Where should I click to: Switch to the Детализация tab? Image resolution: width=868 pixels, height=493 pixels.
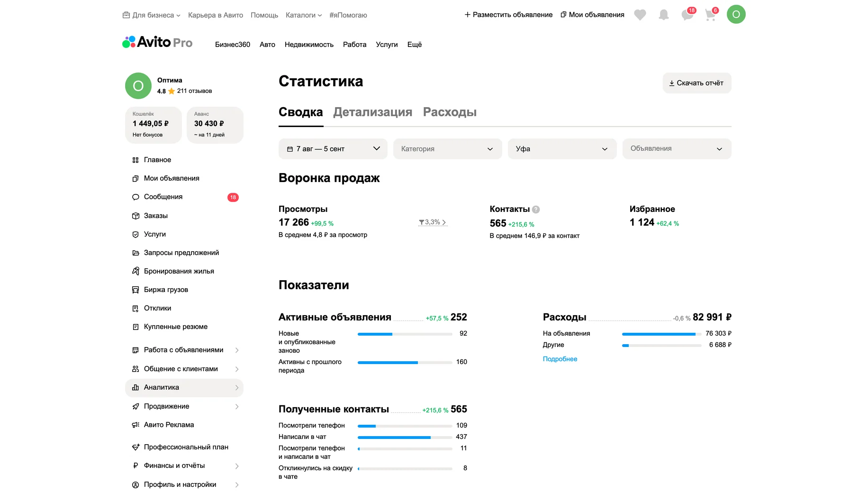pos(373,112)
